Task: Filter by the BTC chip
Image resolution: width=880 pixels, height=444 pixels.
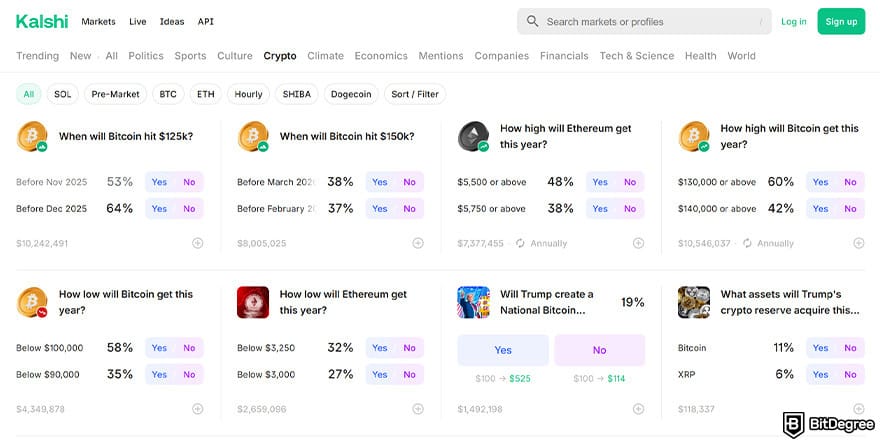Action: click(168, 94)
